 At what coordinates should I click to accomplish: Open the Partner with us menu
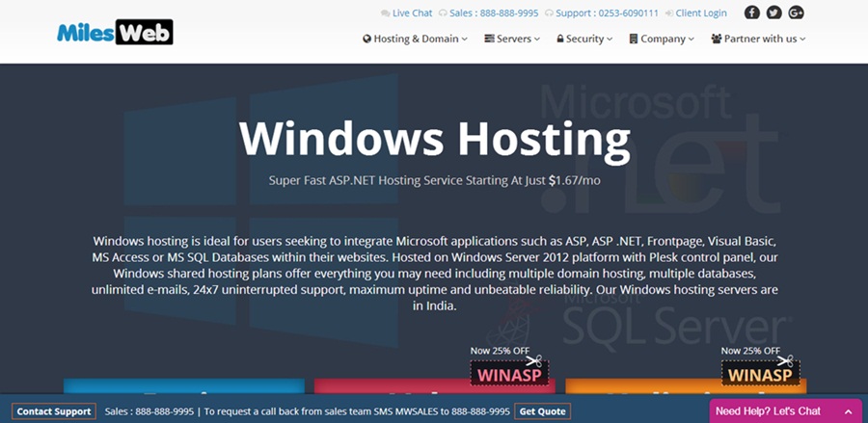[x=758, y=39]
